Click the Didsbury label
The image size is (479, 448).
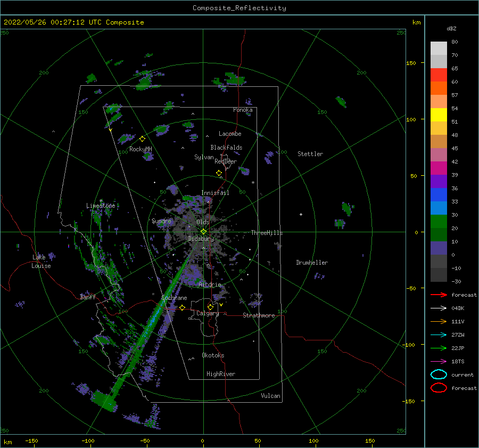[x=201, y=239]
